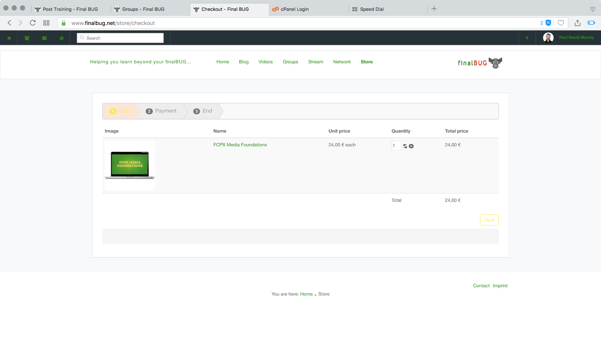Refresh the cart quantity with arrows icon
The width and height of the screenshot is (601, 364).
(x=405, y=146)
